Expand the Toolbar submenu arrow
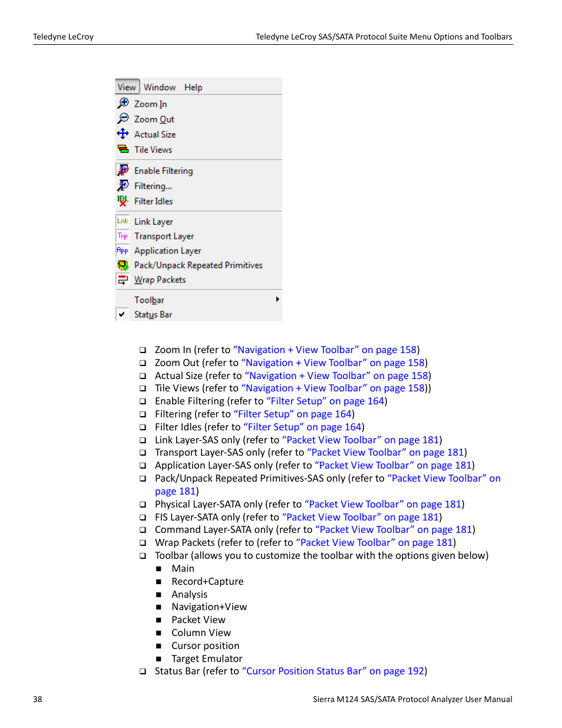The image size is (562, 728). click(277, 299)
